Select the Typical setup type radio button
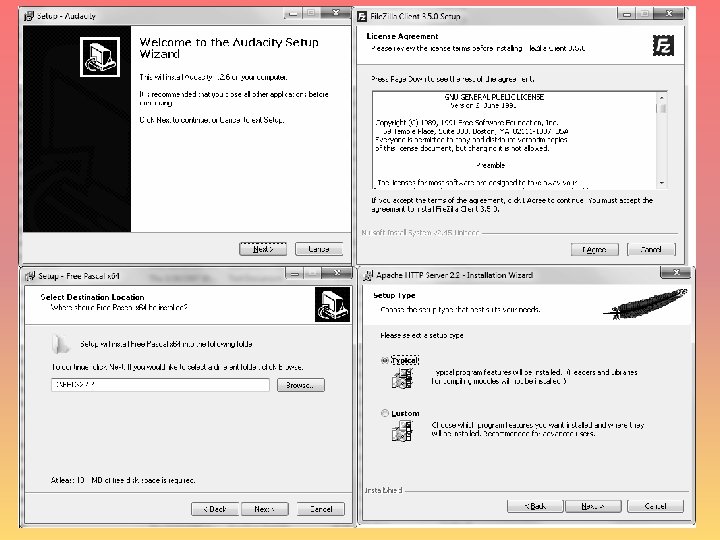Viewport: 720px width, 540px height. click(x=385, y=360)
